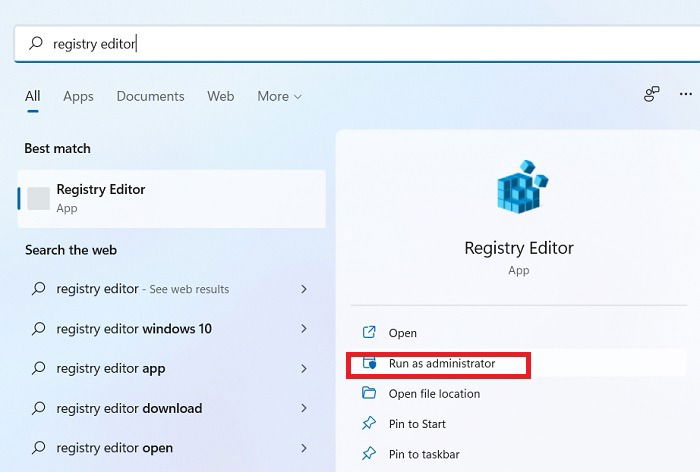This screenshot has width=700, height=472.
Task: Choose Run as administrator
Action: (x=442, y=363)
